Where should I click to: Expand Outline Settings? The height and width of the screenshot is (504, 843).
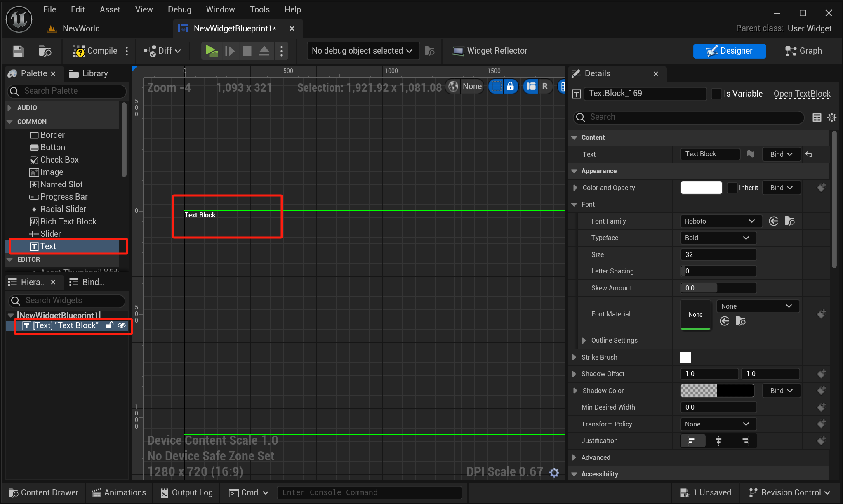(584, 340)
